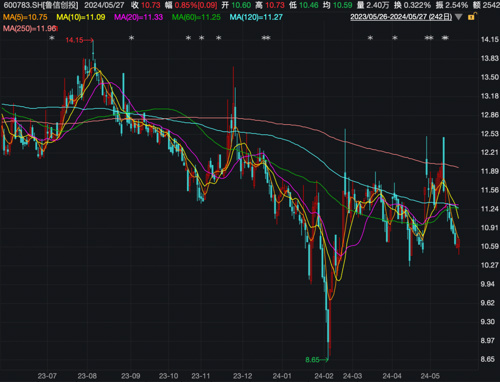This screenshot has height=382, width=500.
Task: Click the 24-05 date axis label
Action: (430, 376)
